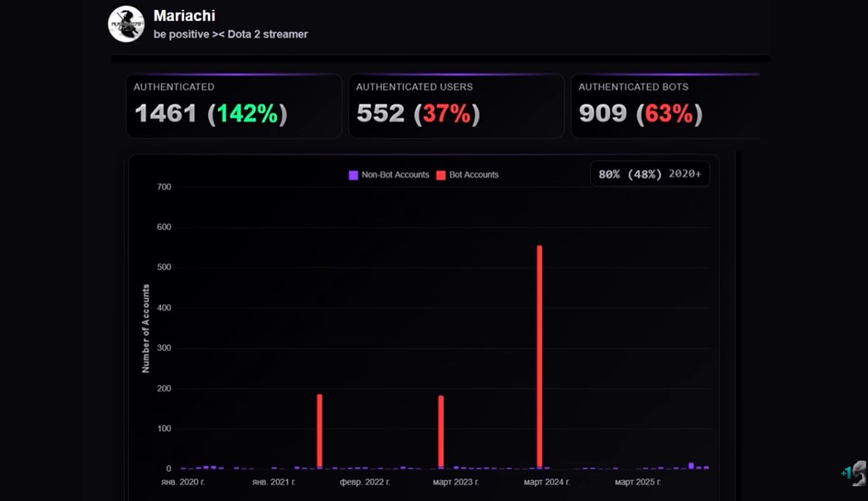
Task: Click the red bot bar near март 2023
Action: click(441, 431)
